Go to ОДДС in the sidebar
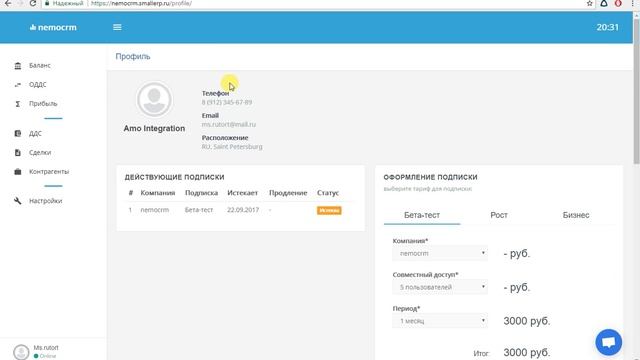 click(x=38, y=84)
